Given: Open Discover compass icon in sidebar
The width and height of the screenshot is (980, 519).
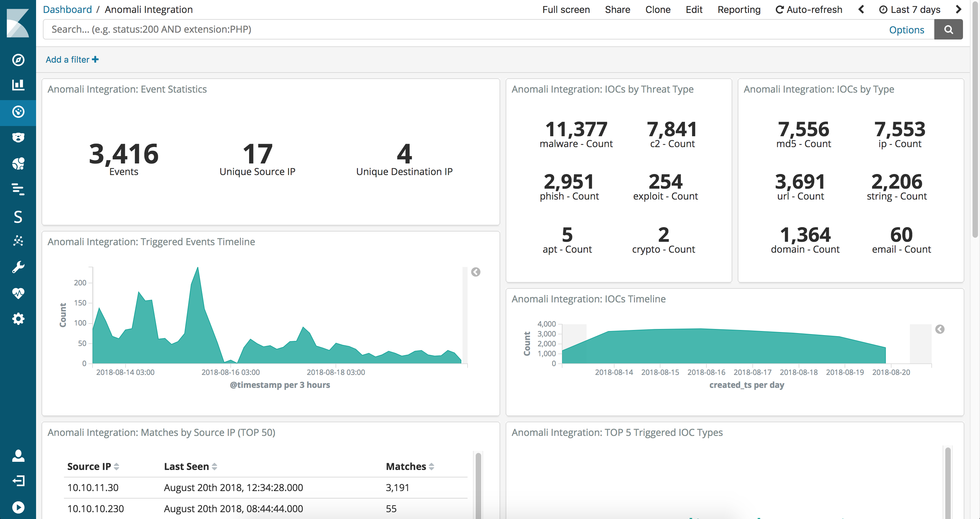Looking at the screenshot, I should (18, 60).
